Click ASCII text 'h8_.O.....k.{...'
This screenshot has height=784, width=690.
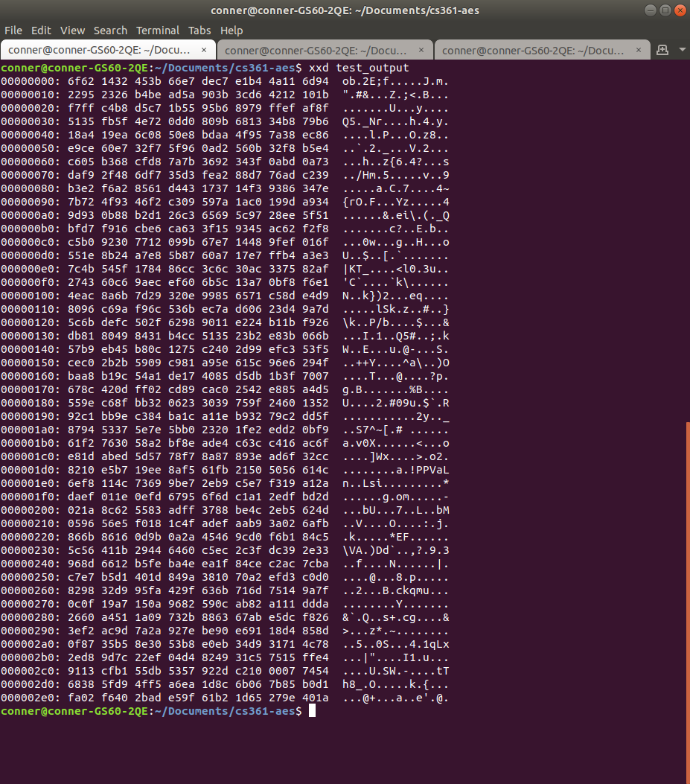click(x=395, y=684)
